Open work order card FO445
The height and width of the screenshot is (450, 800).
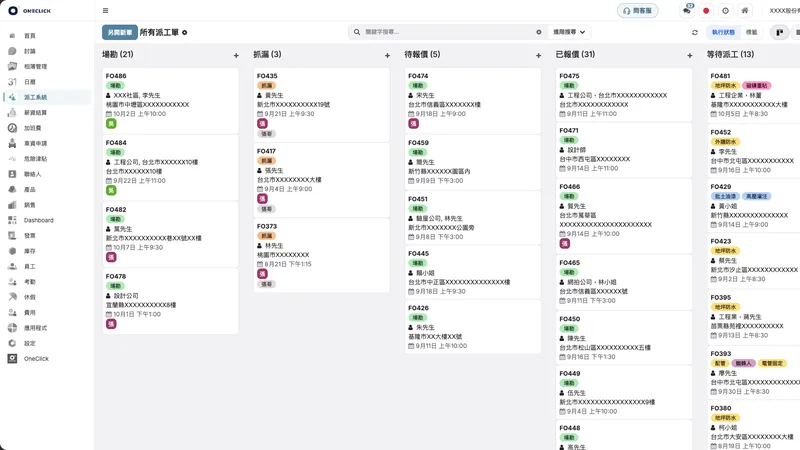tap(472, 272)
